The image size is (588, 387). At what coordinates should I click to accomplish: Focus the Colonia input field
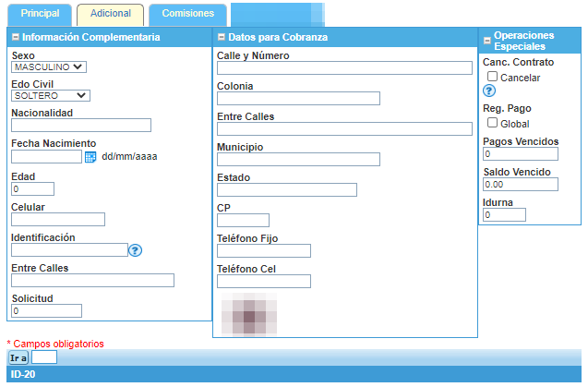coord(298,99)
